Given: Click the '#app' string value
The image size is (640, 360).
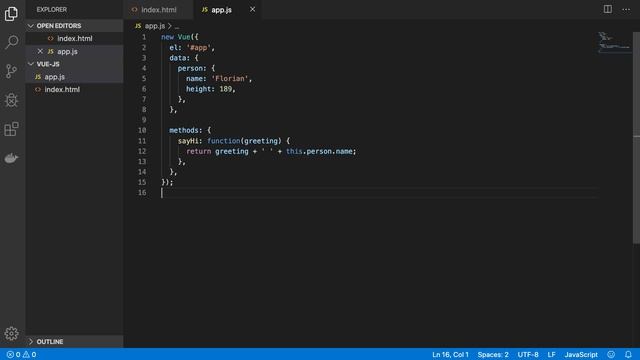Looking at the screenshot, I should [198, 48].
